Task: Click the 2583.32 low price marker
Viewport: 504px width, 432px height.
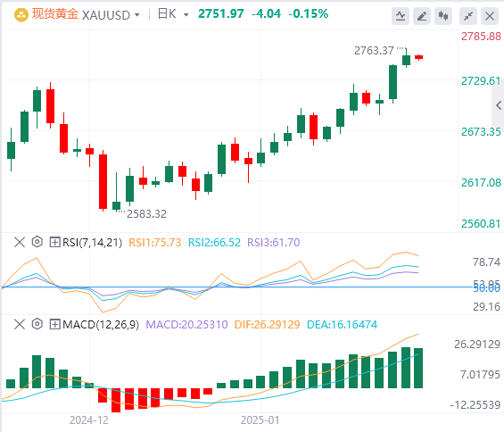Action: (x=146, y=214)
